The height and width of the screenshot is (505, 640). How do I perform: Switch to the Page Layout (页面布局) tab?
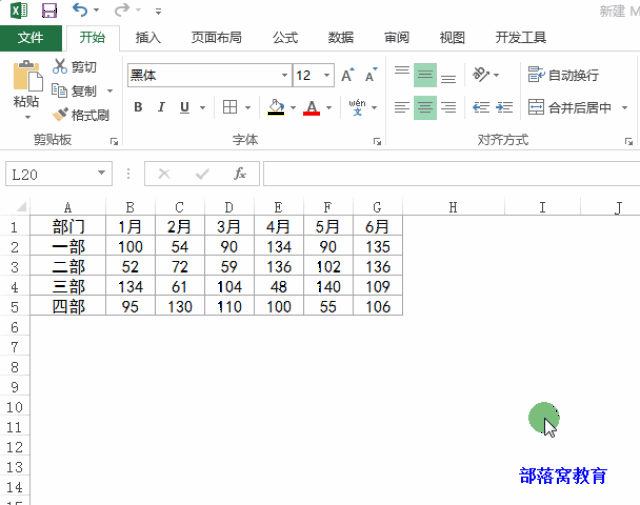pos(216,38)
